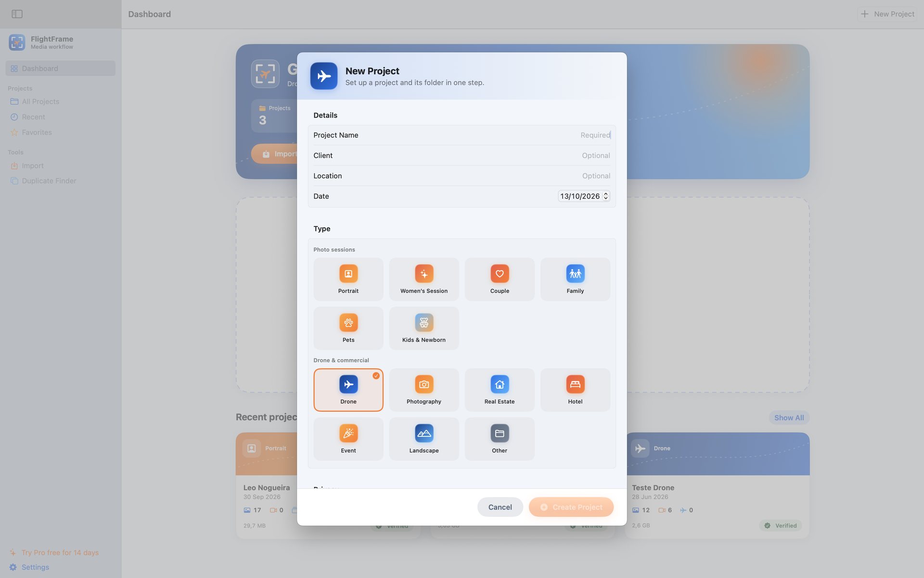
Task: Choose the Pets paw icon
Action: (x=348, y=323)
